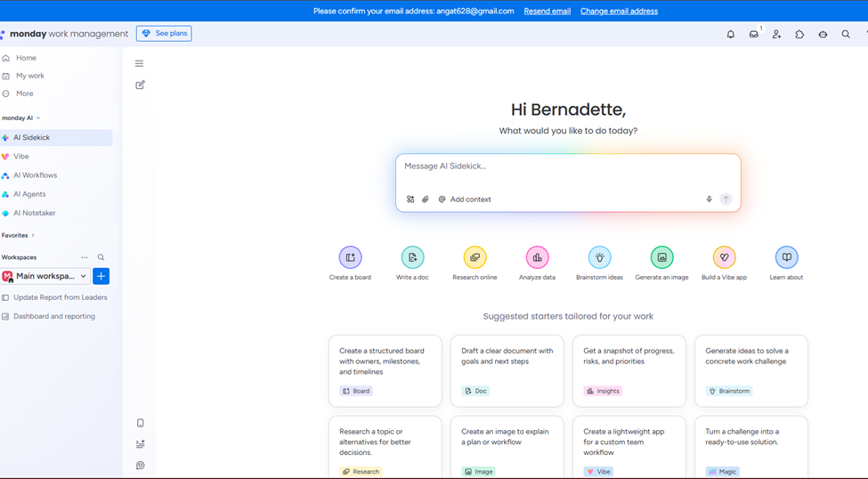Viewport: 868px width, 479px height.
Task: Click the send arrow button
Action: pos(726,199)
